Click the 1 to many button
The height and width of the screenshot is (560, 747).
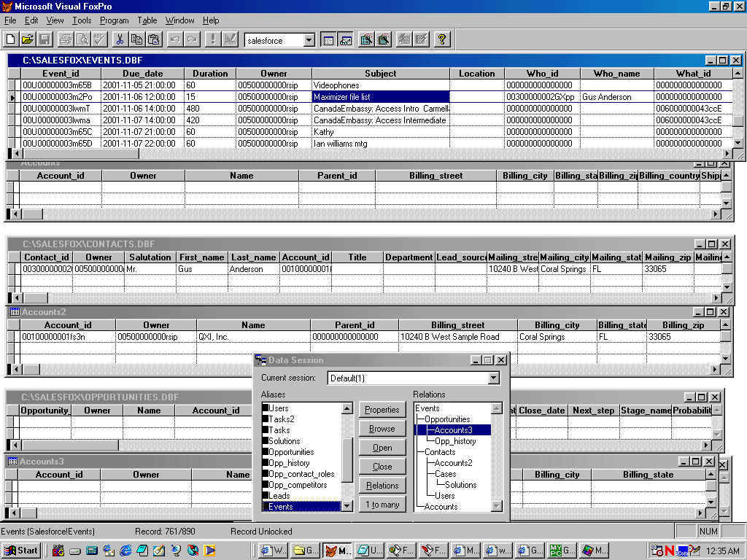tap(382, 505)
